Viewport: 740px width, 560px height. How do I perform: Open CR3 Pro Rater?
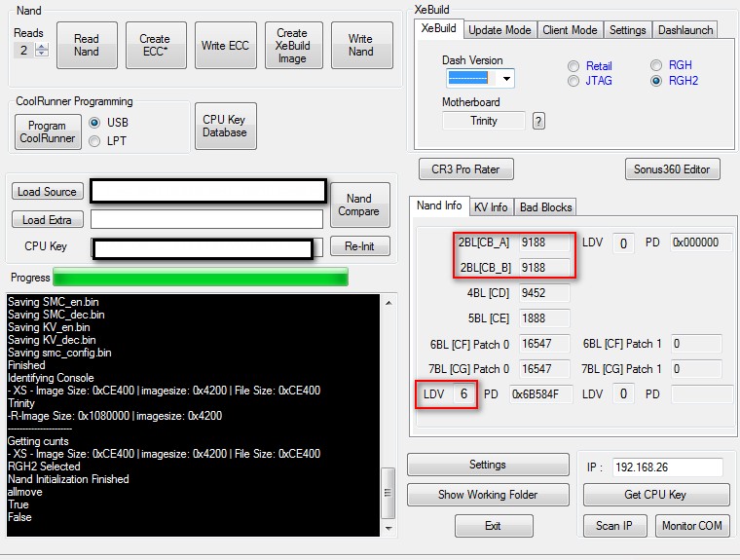click(465, 169)
